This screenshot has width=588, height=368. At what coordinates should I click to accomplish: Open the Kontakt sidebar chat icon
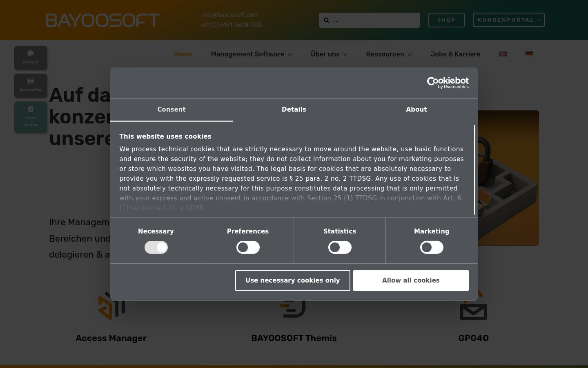click(x=31, y=54)
